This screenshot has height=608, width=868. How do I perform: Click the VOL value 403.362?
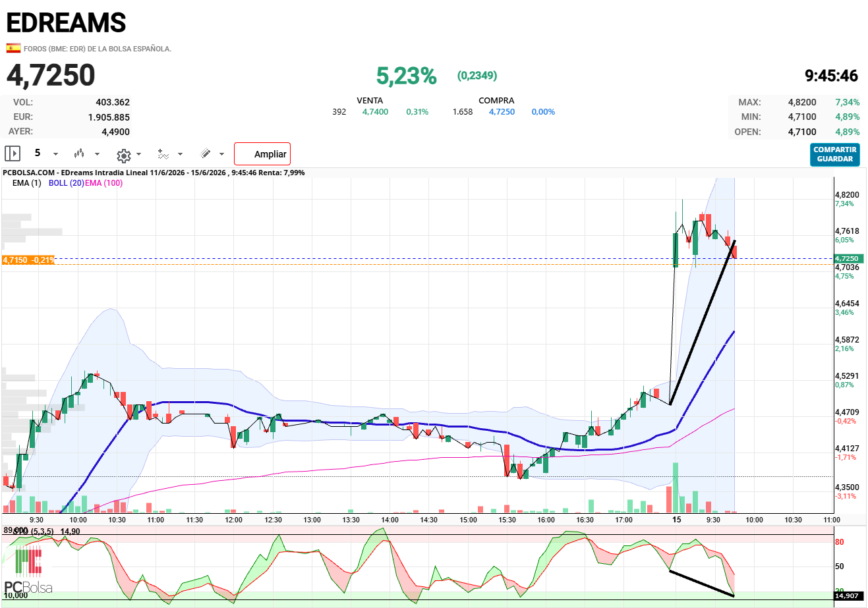[x=113, y=102]
